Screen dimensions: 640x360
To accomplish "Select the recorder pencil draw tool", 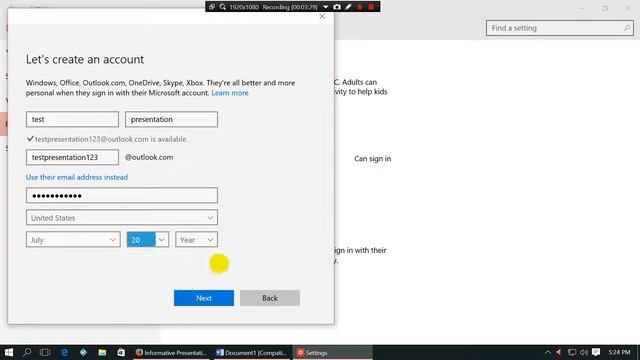I will (348, 7).
